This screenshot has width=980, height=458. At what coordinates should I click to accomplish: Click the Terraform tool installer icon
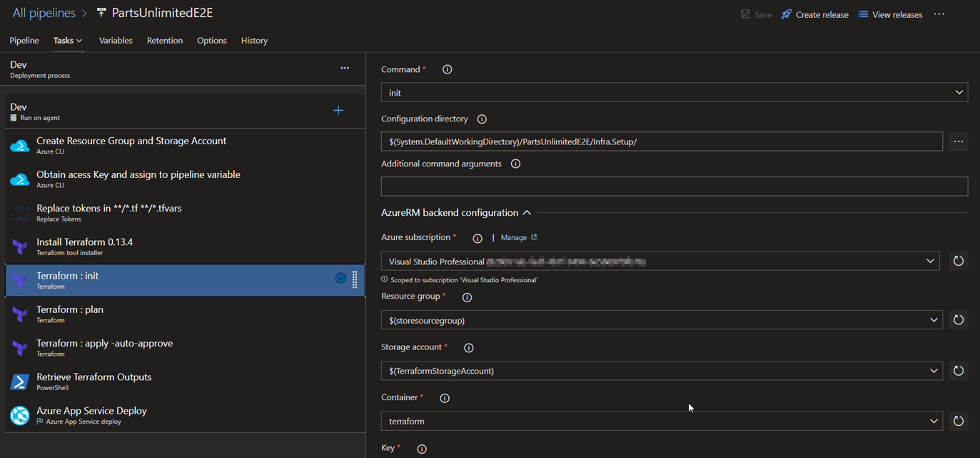pos(19,247)
